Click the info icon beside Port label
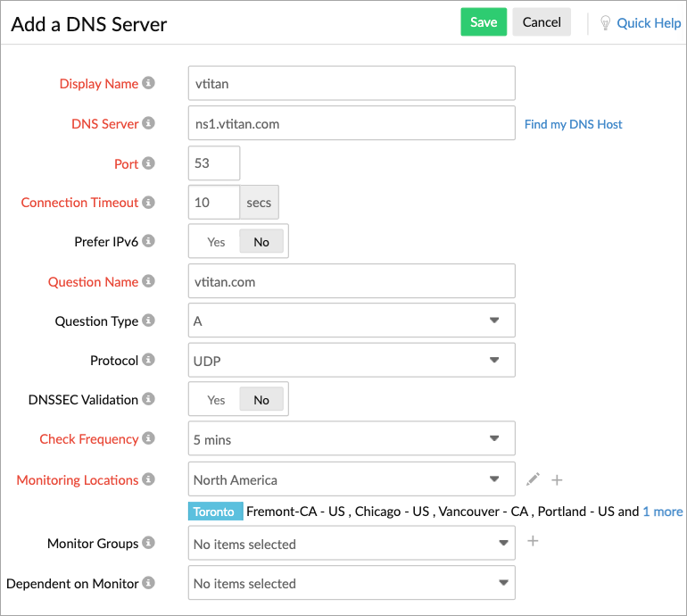 (148, 163)
